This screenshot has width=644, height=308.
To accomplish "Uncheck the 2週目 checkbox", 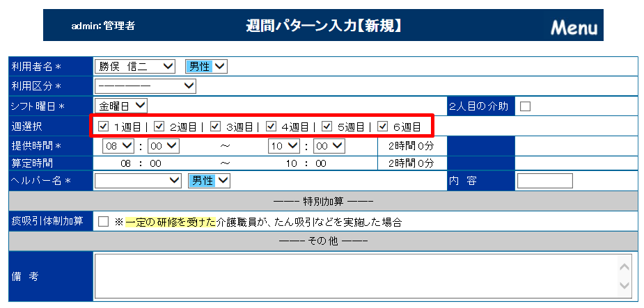I will click(159, 127).
